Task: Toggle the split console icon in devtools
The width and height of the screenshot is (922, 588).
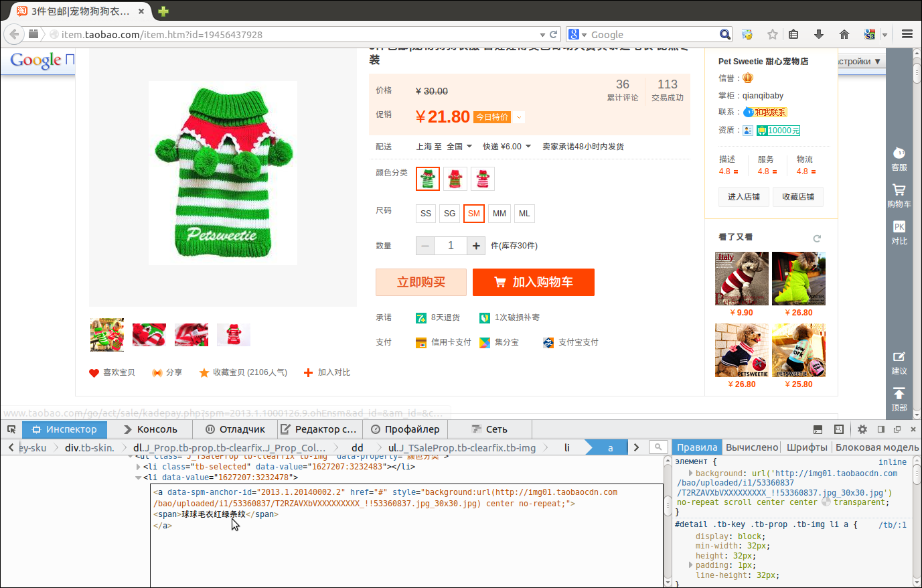Action: point(818,429)
